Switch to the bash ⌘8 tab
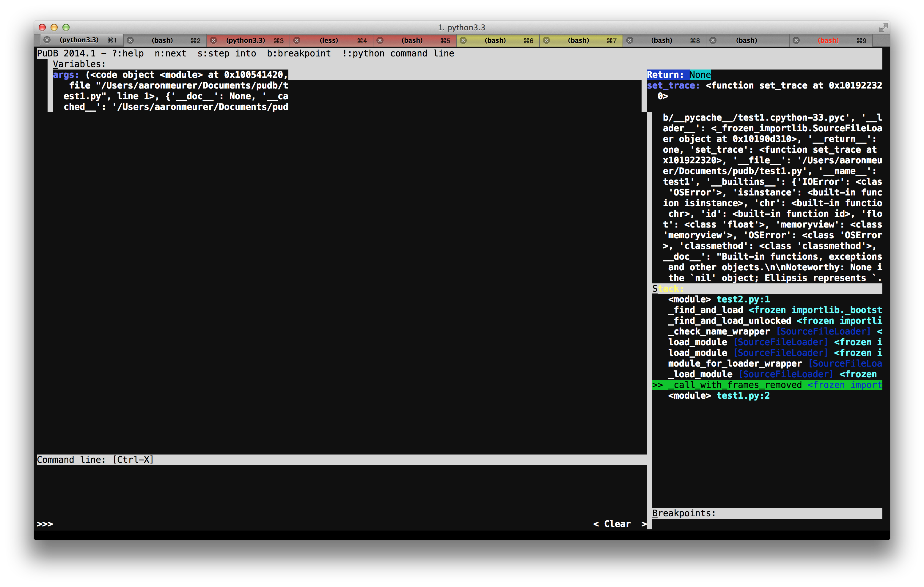Screen dimensions: 924x587 coord(664,40)
